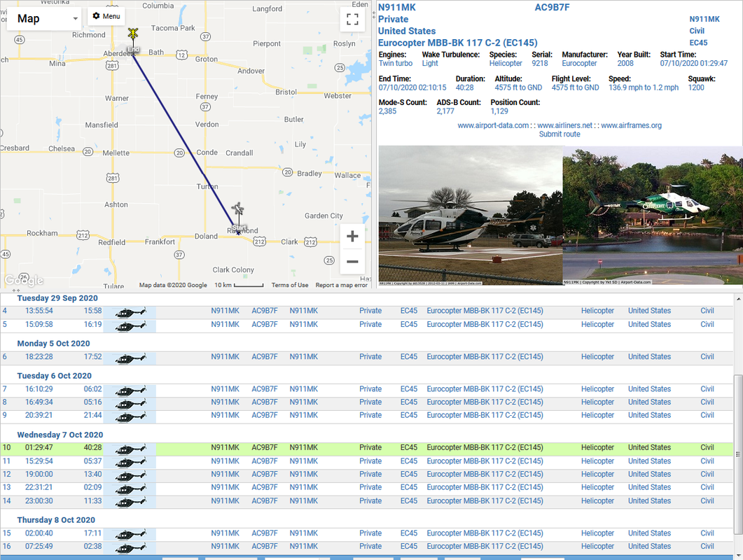Click helicopter icon in flight row 12
Screen dimensions: 743x560
click(130, 475)
